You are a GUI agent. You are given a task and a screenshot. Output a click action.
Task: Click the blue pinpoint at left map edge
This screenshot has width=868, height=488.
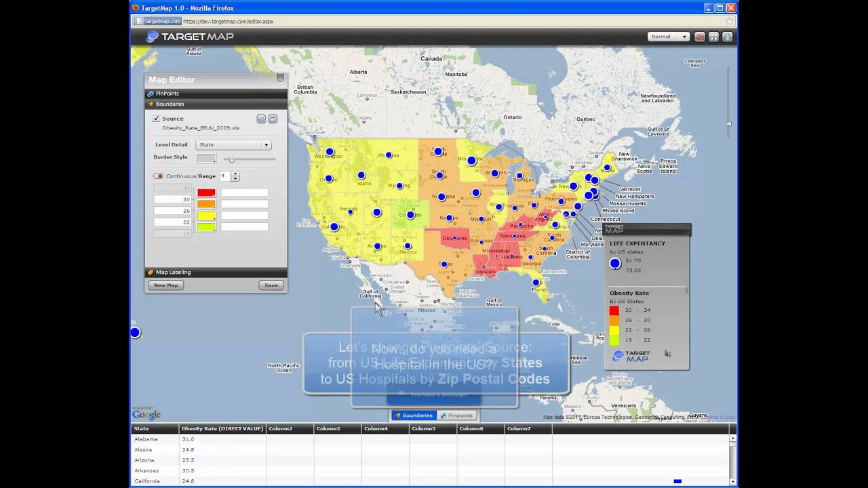point(135,332)
